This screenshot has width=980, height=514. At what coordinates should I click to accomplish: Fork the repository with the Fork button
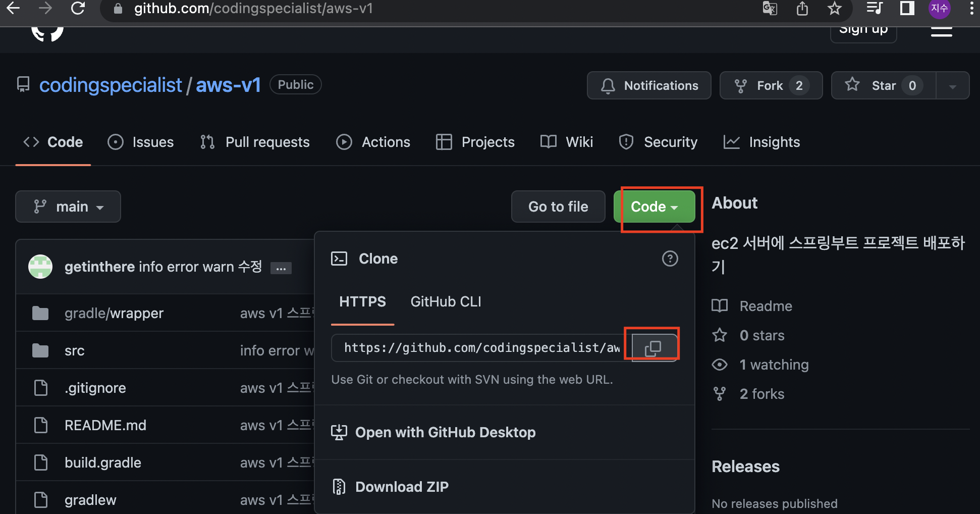click(x=771, y=85)
